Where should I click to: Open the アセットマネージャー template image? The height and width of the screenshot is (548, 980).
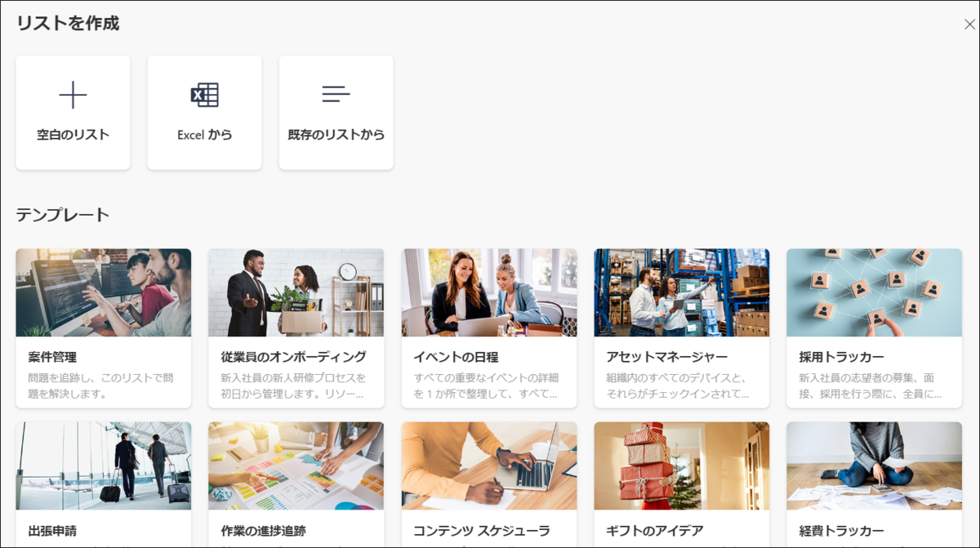pos(682,292)
